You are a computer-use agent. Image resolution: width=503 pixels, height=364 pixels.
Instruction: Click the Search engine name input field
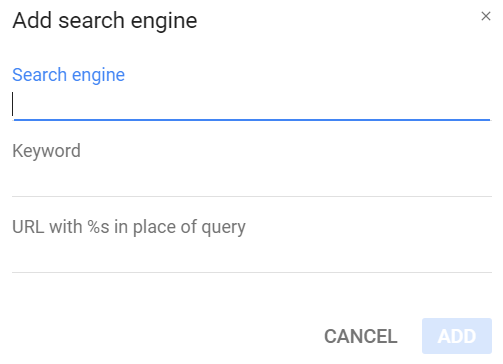click(x=252, y=104)
